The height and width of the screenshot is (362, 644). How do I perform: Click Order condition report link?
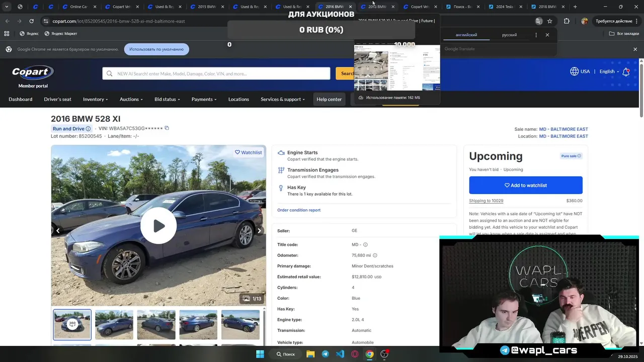click(x=299, y=210)
